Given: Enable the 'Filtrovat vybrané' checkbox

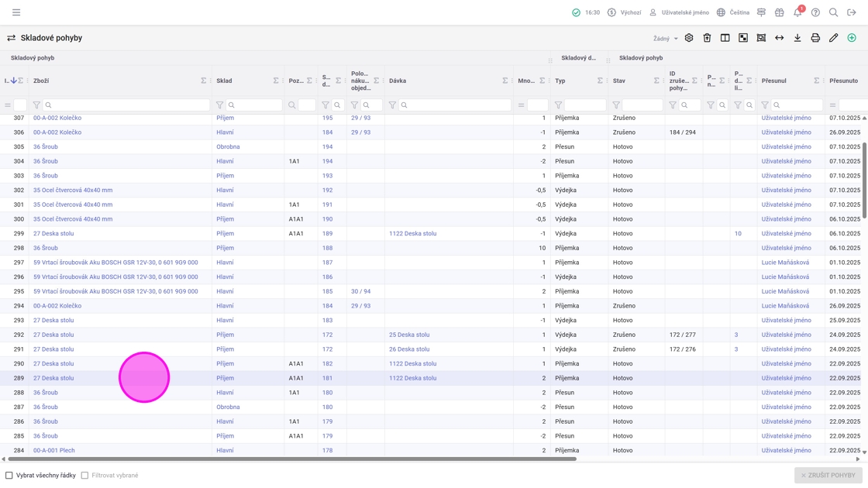Looking at the screenshot, I should point(85,475).
